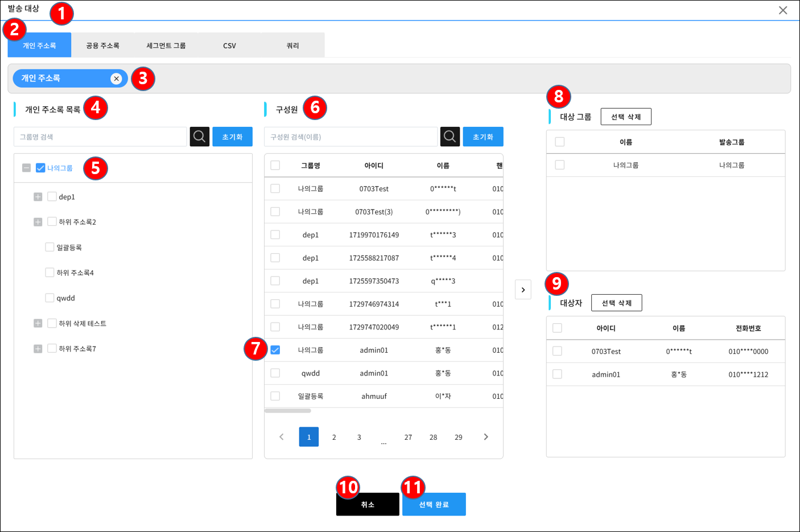
Task: Check the 하위 삭제 테스트 checkbox
Action: coord(52,323)
